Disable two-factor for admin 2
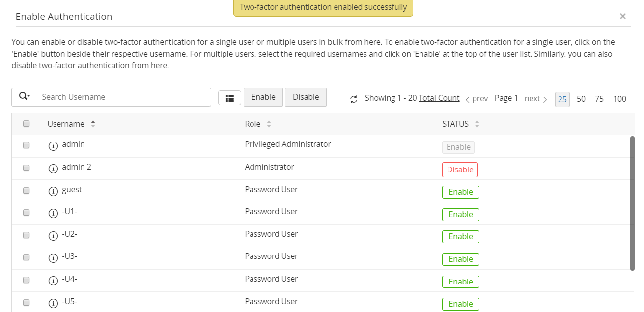This screenshot has height=312, width=644. 460,170
